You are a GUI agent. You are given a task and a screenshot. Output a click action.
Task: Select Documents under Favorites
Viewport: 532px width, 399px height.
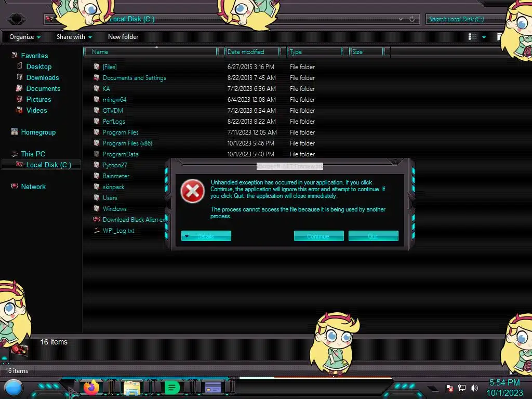click(44, 88)
